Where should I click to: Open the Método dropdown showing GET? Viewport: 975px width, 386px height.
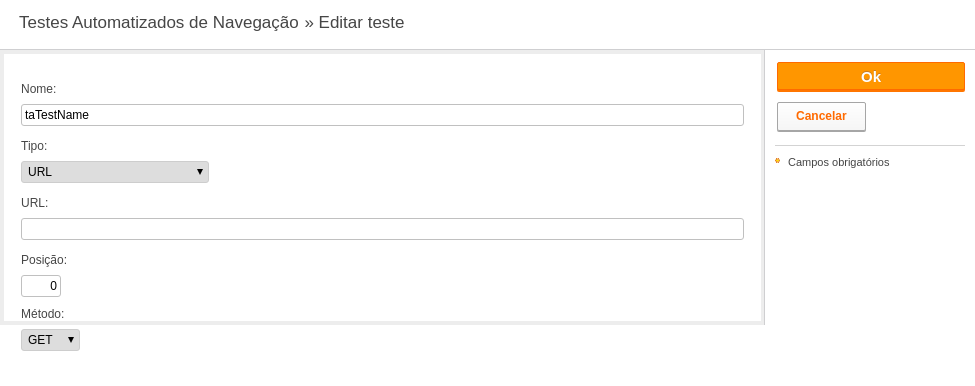tap(50, 340)
